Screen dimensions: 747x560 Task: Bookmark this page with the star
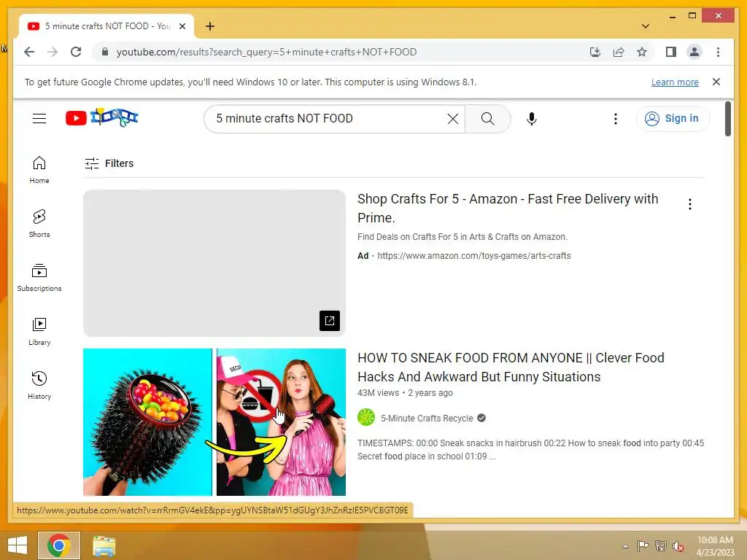[x=642, y=52]
